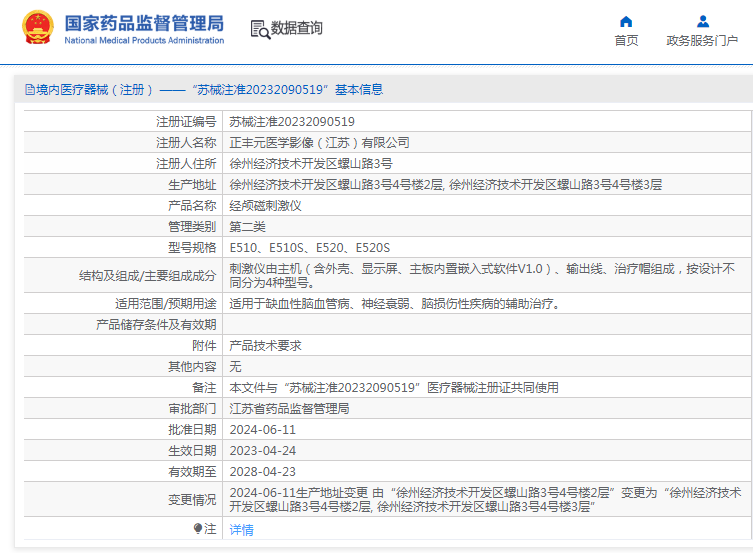Click the 结构及组成 description text
The width and height of the screenshot is (753, 553).
point(482,276)
